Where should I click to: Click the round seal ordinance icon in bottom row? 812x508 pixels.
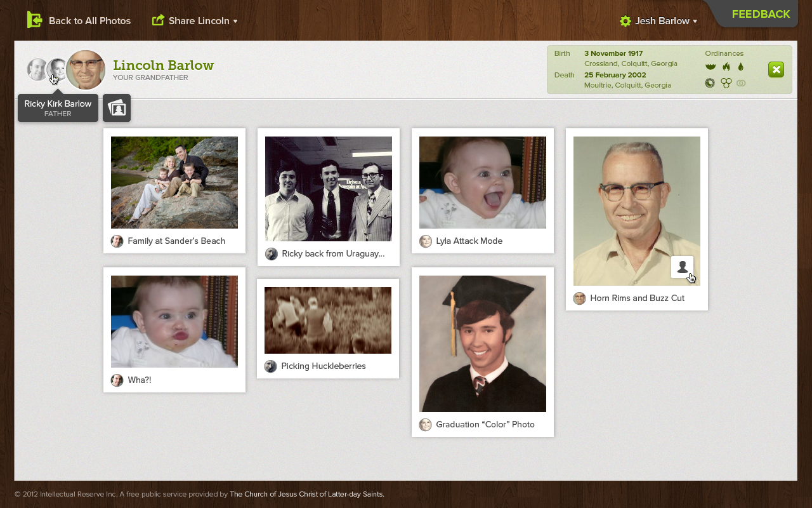(710, 83)
